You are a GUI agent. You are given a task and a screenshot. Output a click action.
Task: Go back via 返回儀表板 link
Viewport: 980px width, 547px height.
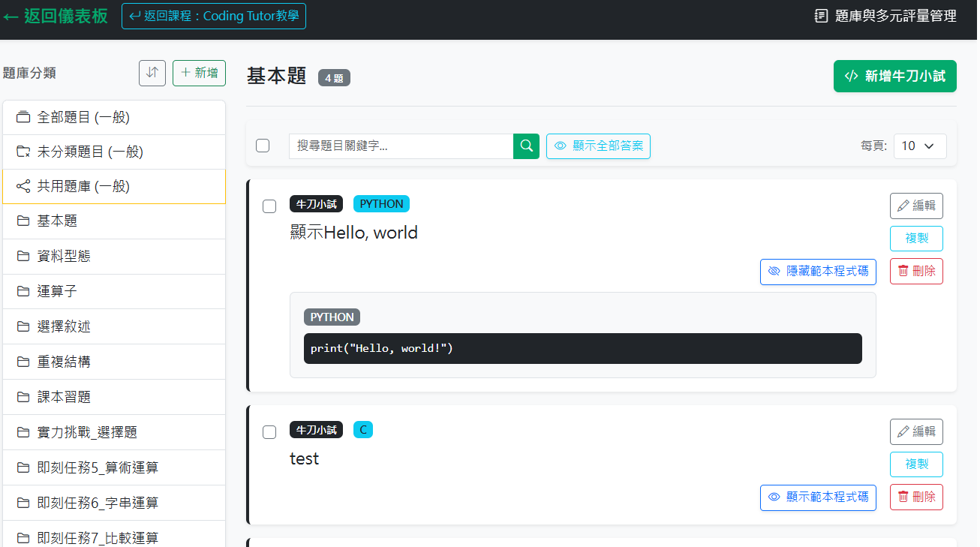56,16
